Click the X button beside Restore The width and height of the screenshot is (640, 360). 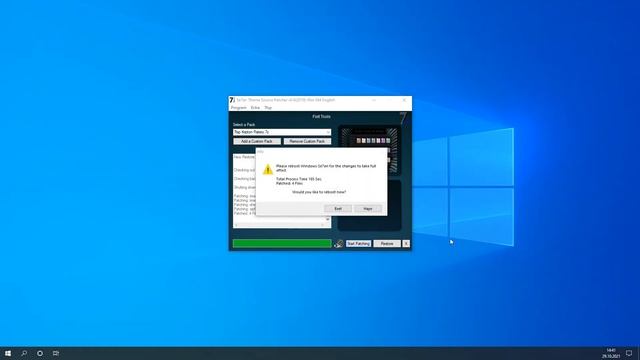pos(406,244)
